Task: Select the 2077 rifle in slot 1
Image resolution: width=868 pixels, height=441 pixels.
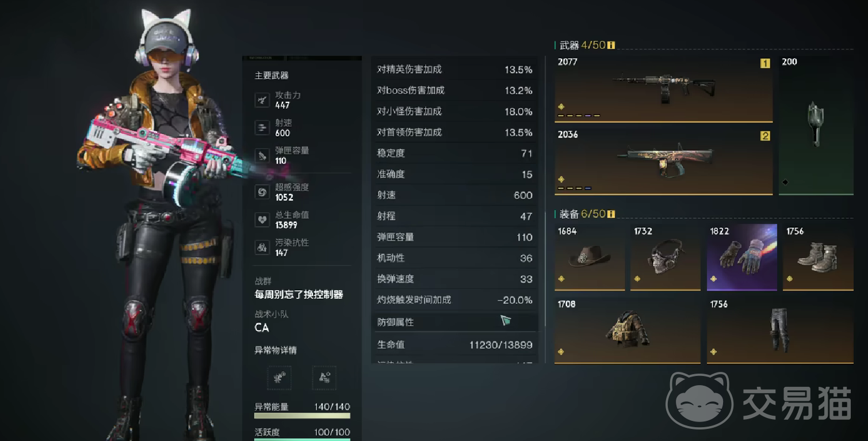Action: (x=663, y=89)
